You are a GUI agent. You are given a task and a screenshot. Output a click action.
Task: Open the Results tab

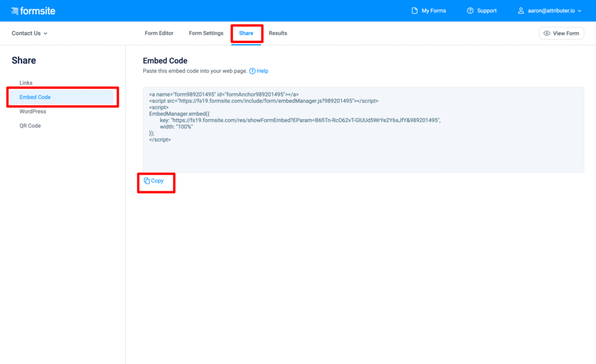tap(278, 33)
